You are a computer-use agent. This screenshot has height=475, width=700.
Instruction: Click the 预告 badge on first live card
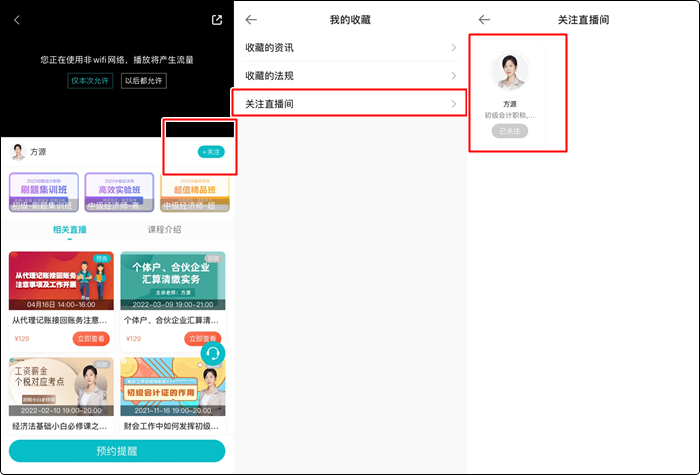[x=102, y=258]
